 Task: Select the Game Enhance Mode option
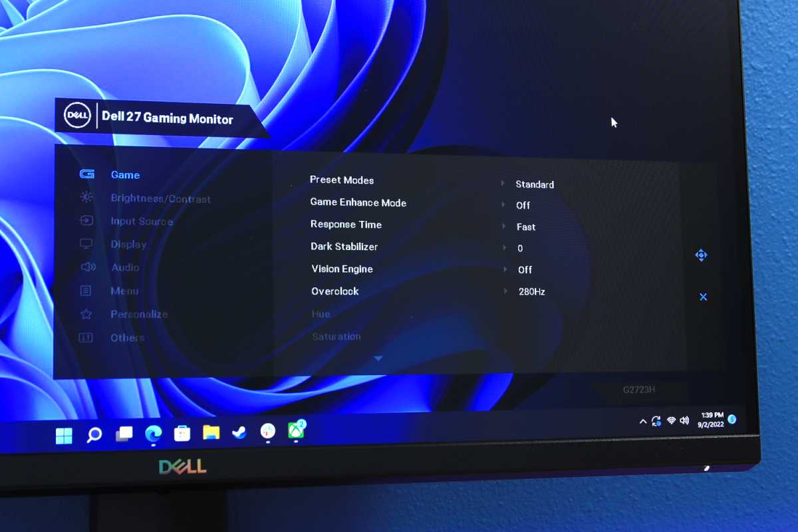pyautogui.click(x=358, y=202)
